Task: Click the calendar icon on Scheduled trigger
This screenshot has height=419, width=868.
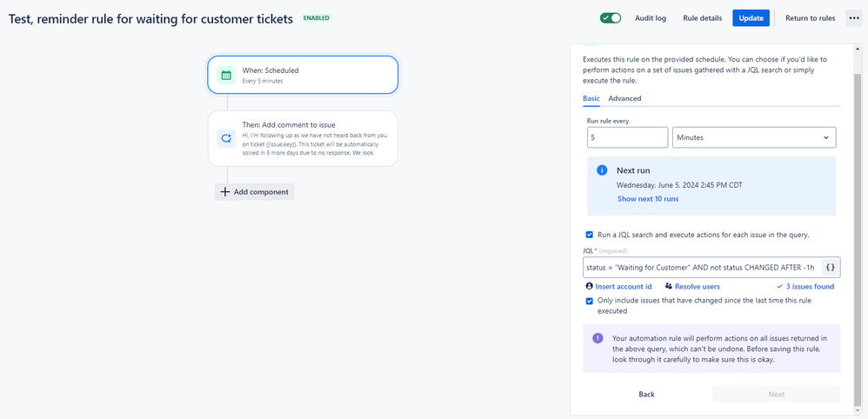Action: [226, 75]
